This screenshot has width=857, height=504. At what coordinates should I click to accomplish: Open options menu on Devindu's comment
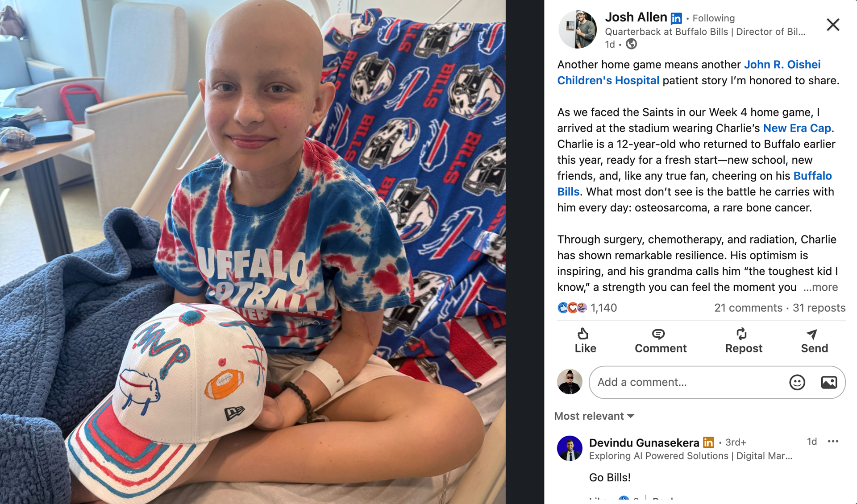pos(833,442)
